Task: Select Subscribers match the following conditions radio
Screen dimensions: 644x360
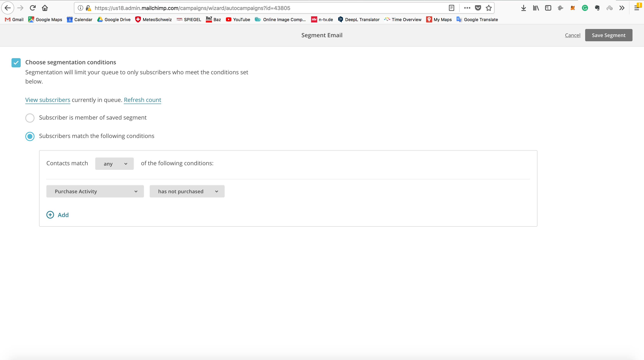Action: tap(30, 136)
